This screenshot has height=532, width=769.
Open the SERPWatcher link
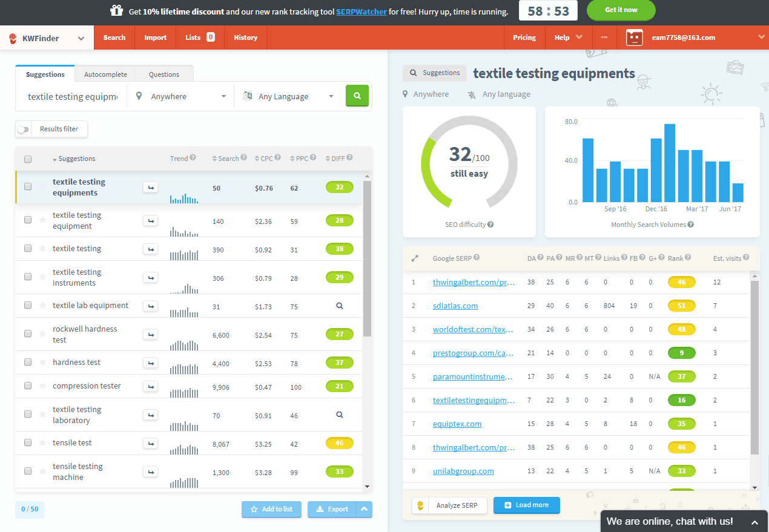pyautogui.click(x=361, y=11)
